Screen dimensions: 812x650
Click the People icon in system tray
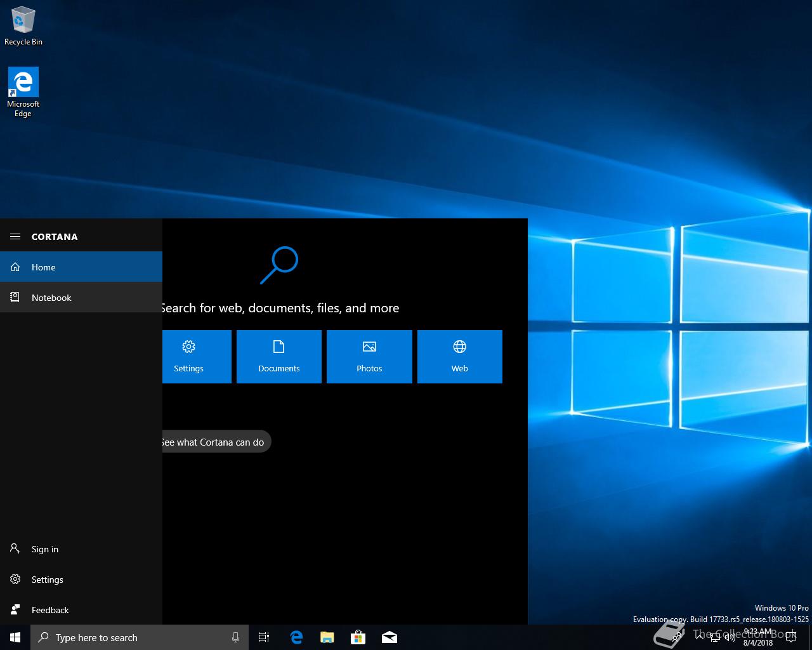(677, 637)
